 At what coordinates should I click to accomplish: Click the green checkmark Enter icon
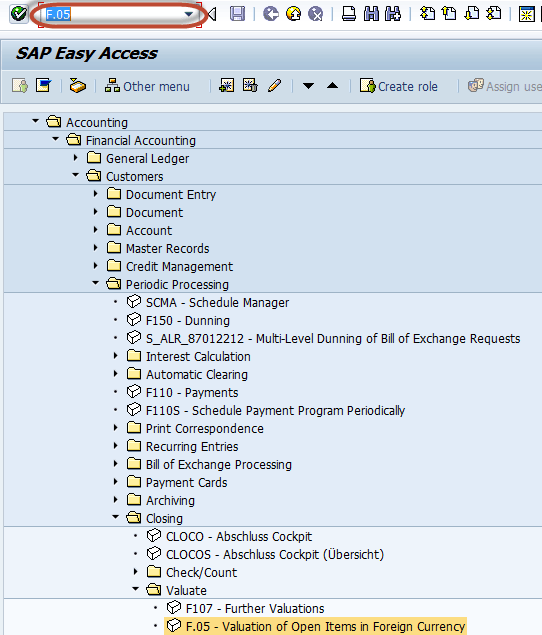[x=19, y=14]
